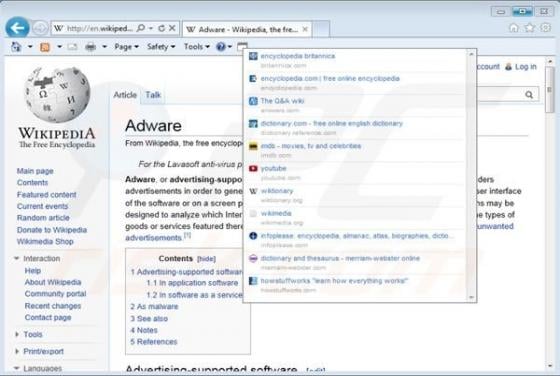This screenshot has width=560, height=376.
Task: Open imdb movies, tv and celebrities entry
Action: click(x=311, y=146)
